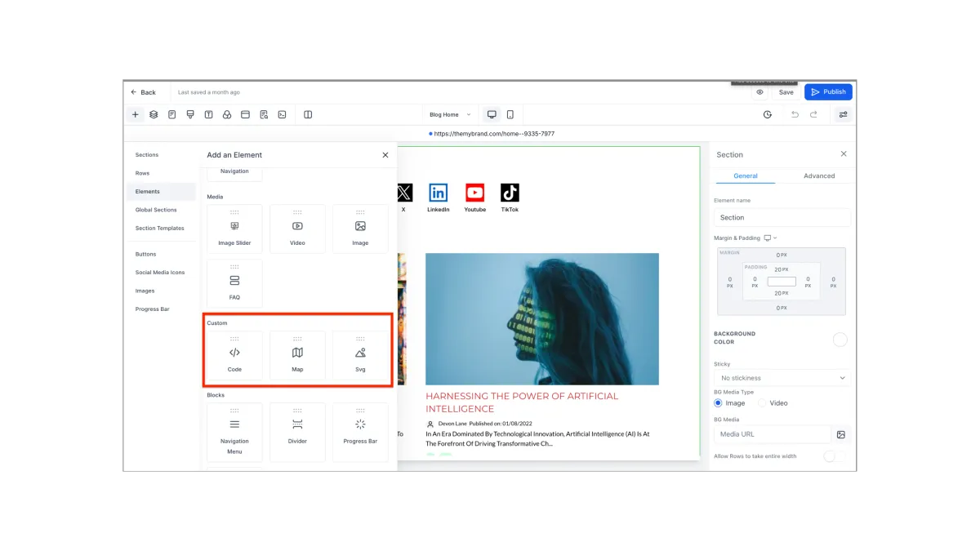This screenshot has height=551, width=980.
Task: Add the Image media element
Action: [x=360, y=229]
